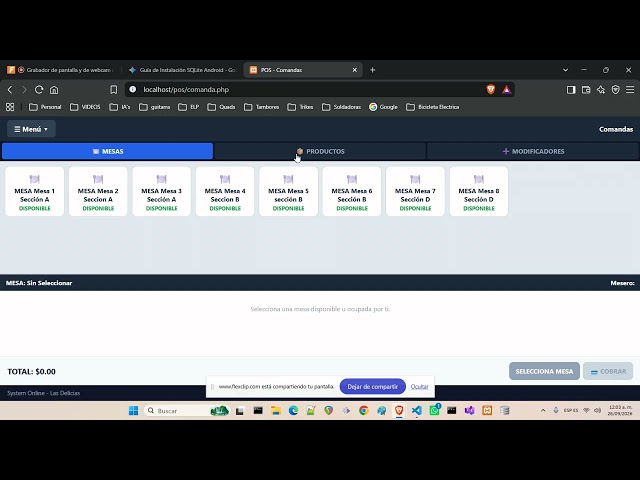Screen dimensions: 640x480
Task: Show hidden system tray icons
Action: coord(543,411)
